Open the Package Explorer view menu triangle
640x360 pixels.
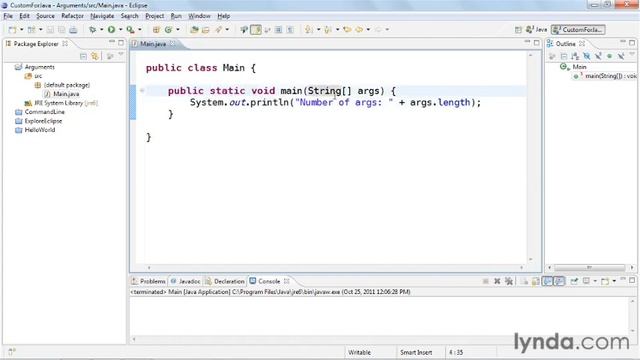pos(121,55)
